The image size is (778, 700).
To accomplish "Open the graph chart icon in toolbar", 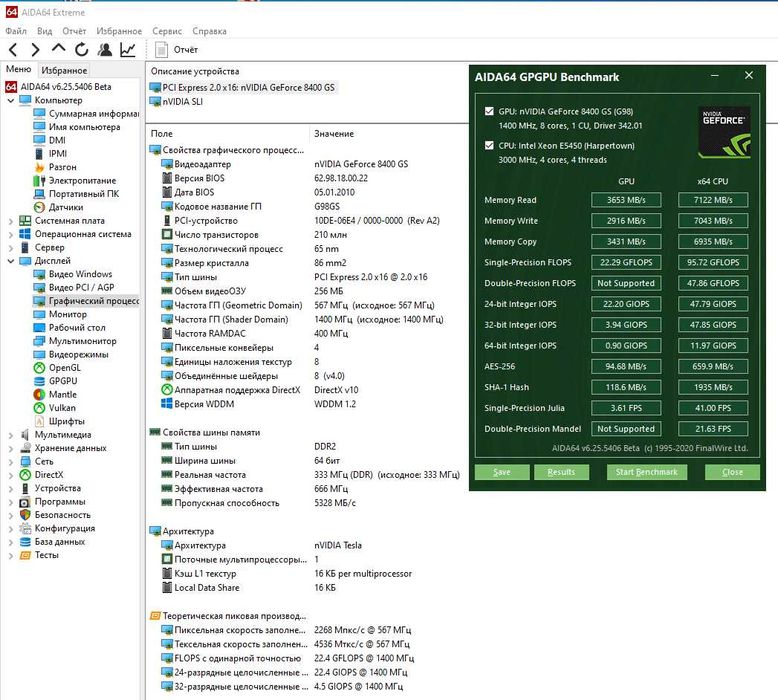I will (x=128, y=49).
